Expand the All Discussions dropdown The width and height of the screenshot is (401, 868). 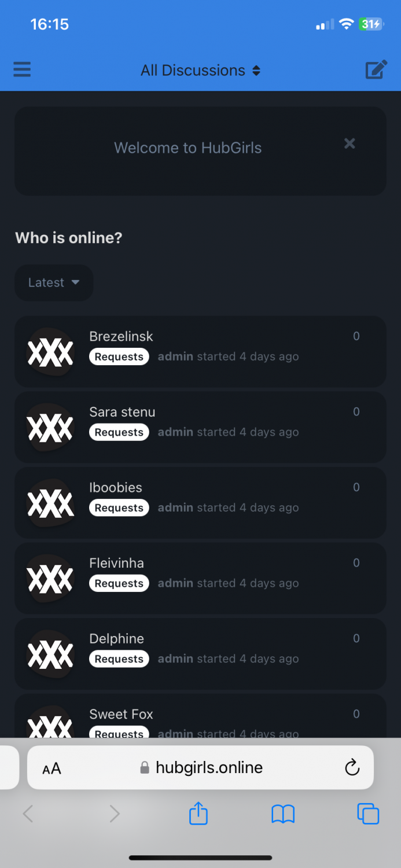click(x=200, y=71)
